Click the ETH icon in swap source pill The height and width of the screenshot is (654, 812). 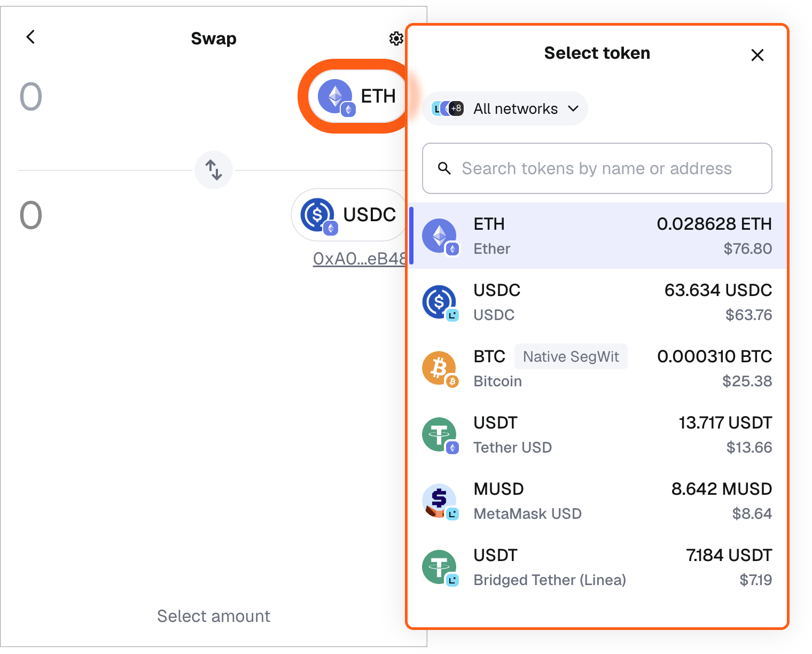pyautogui.click(x=336, y=97)
